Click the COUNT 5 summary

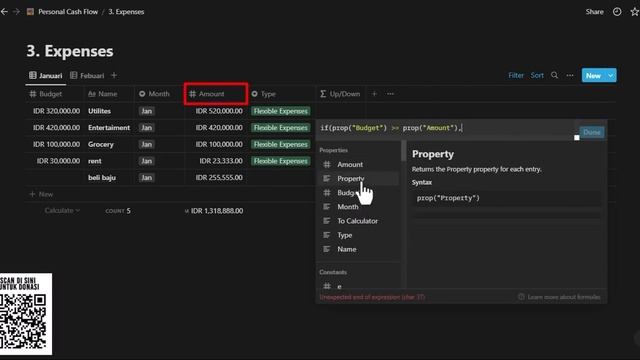click(x=118, y=211)
